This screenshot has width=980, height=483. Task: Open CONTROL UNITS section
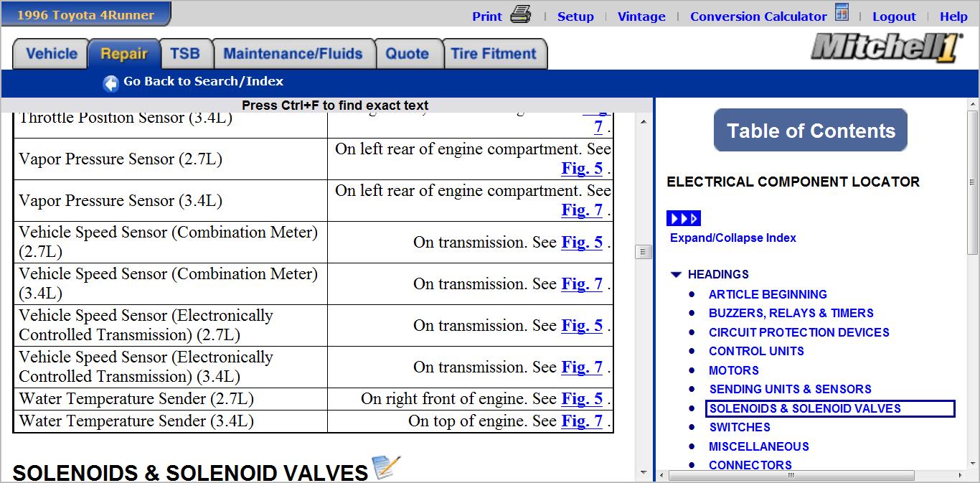click(x=756, y=351)
